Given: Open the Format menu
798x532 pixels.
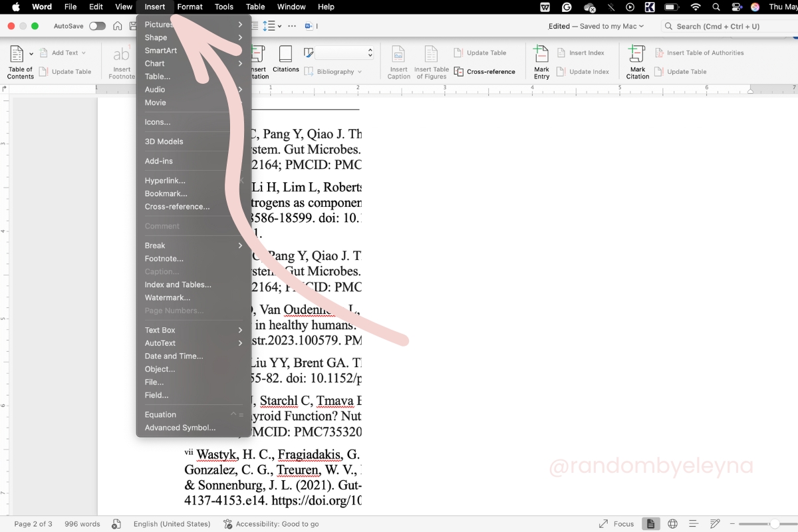Looking at the screenshot, I should (190, 7).
